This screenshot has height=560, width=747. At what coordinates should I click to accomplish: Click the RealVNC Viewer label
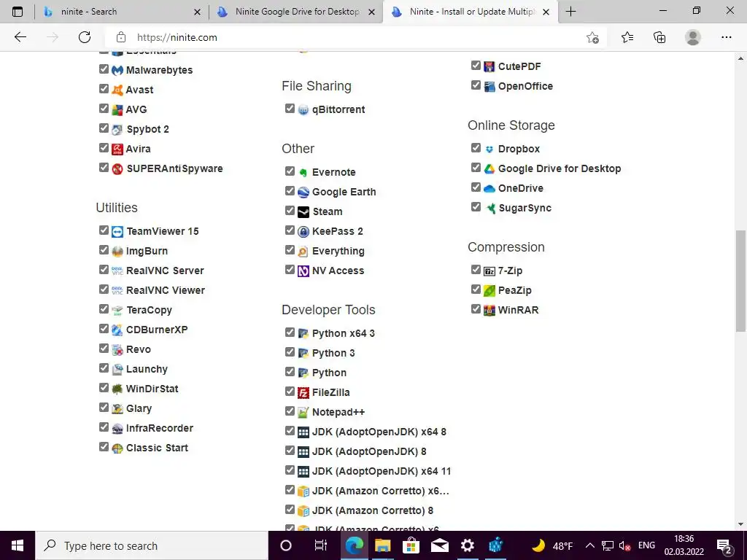(x=166, y=290)
